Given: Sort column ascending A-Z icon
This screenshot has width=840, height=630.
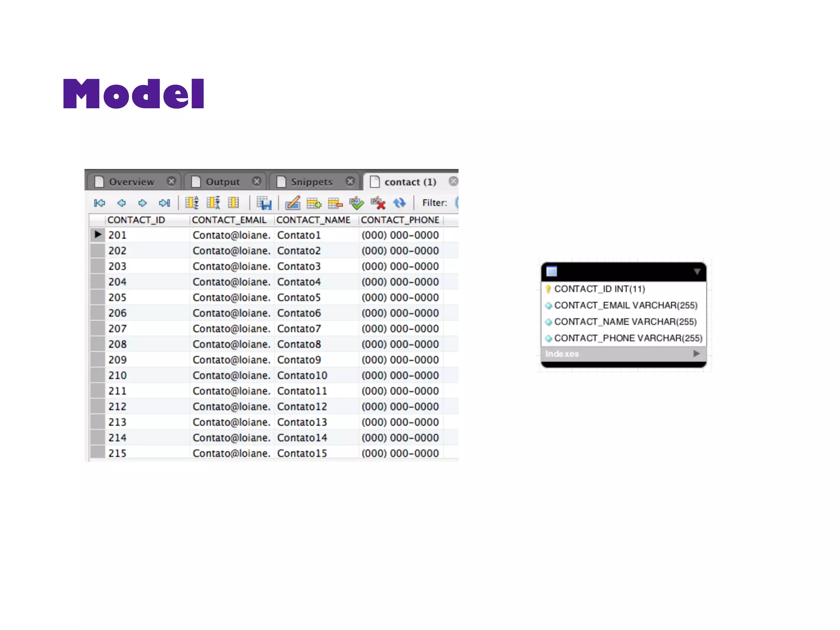Looking at the screenshot, I should 192,203.
